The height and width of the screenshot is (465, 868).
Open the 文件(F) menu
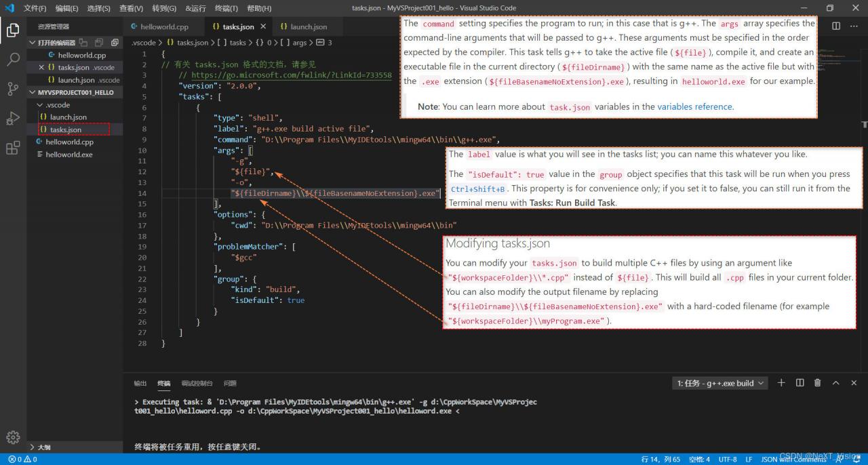35,8
